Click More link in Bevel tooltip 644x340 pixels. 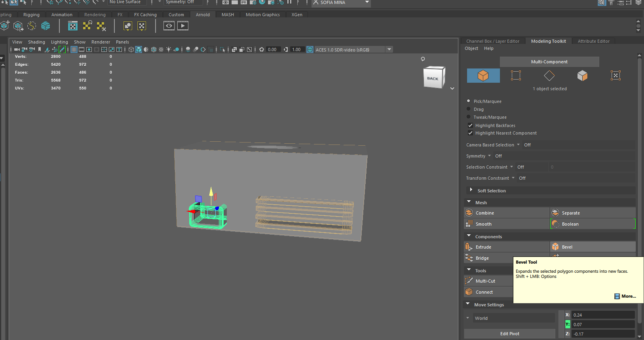(x=628, y=296)
